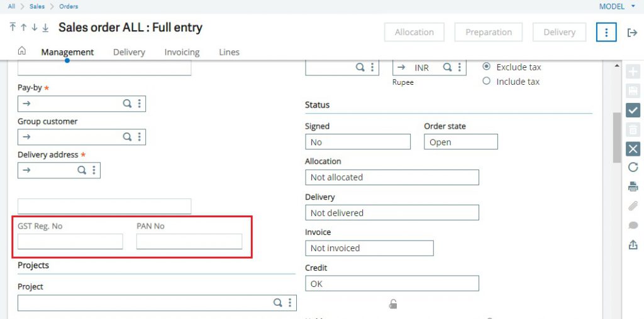
Task: Click into the GST Reg. No field
Action: coord(70,242)
